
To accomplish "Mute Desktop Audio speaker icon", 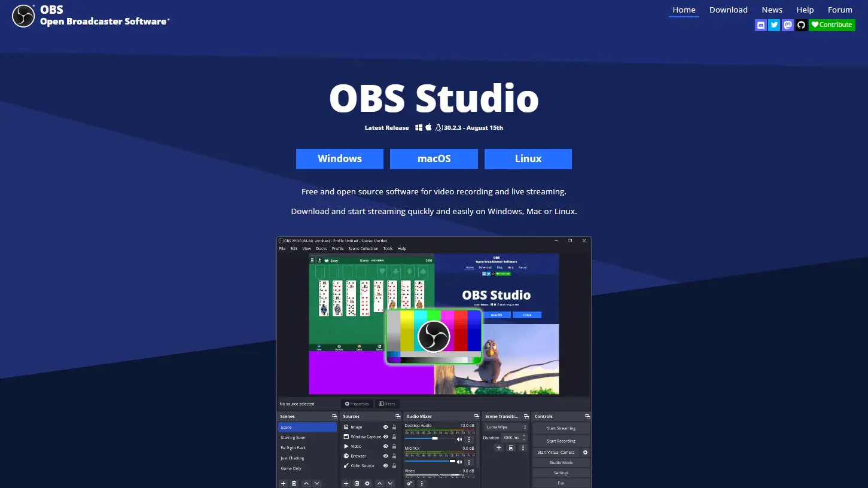I will pyautogui.click(x=459, y=439).
